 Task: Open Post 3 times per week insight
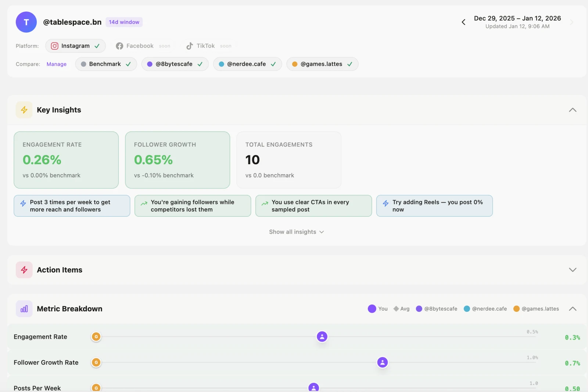[x=72, y=206]
